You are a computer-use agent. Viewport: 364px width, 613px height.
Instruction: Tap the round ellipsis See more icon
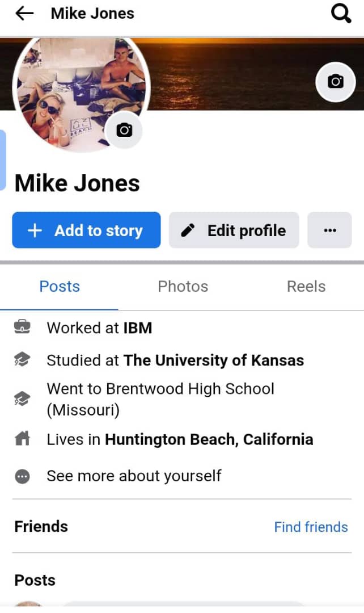[23, 476]
